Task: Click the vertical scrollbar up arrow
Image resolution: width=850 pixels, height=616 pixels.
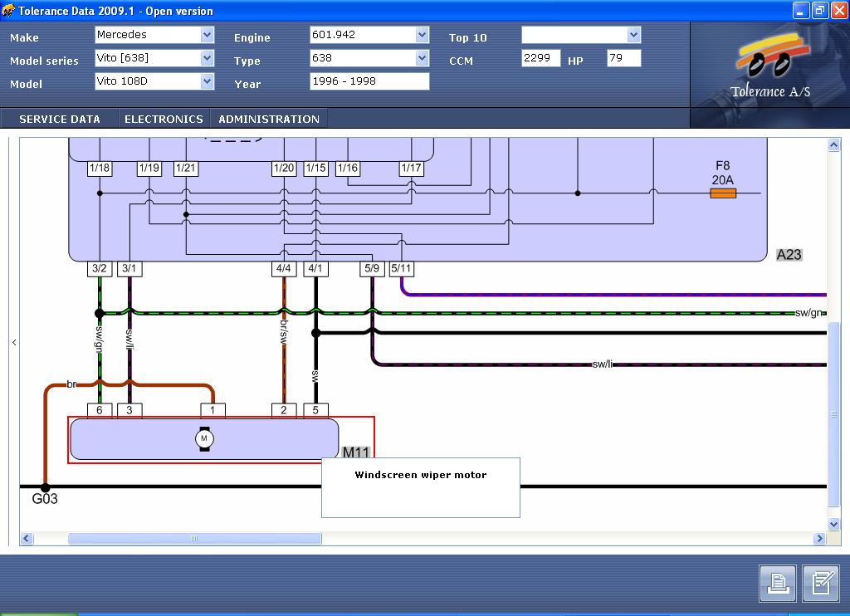Action: [833, 144]
